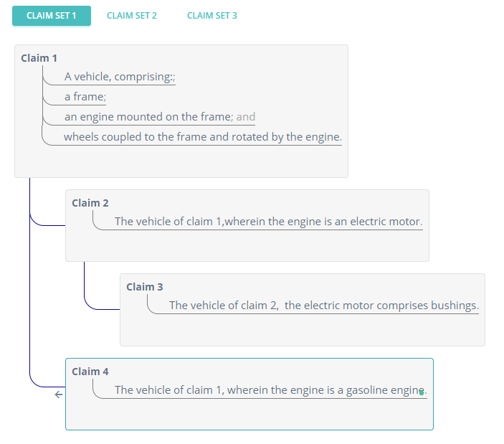Click 'wheels coupled to the frame' line
The height and width of the screenshot is (444, 504).
tap(203, 137)
